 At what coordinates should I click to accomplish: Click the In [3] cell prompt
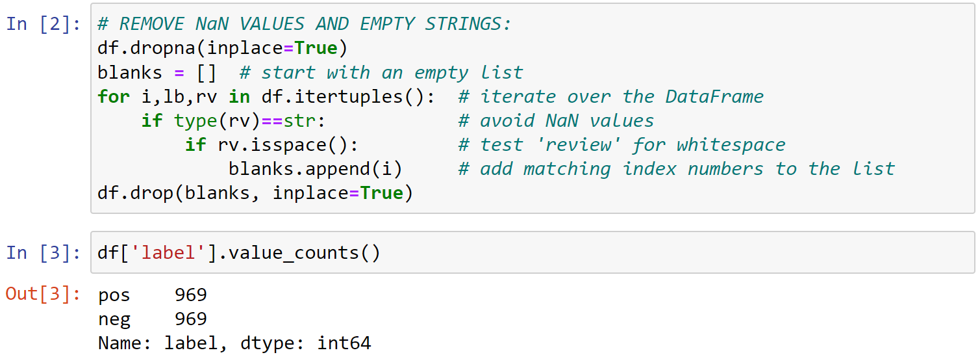tap(44, 252)
